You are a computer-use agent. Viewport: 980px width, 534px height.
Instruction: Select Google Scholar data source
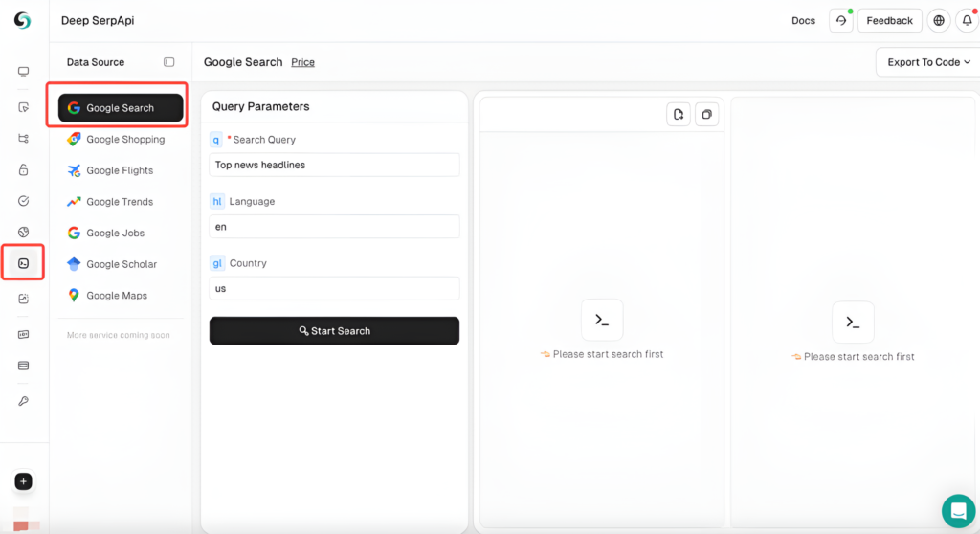[121, 264]
